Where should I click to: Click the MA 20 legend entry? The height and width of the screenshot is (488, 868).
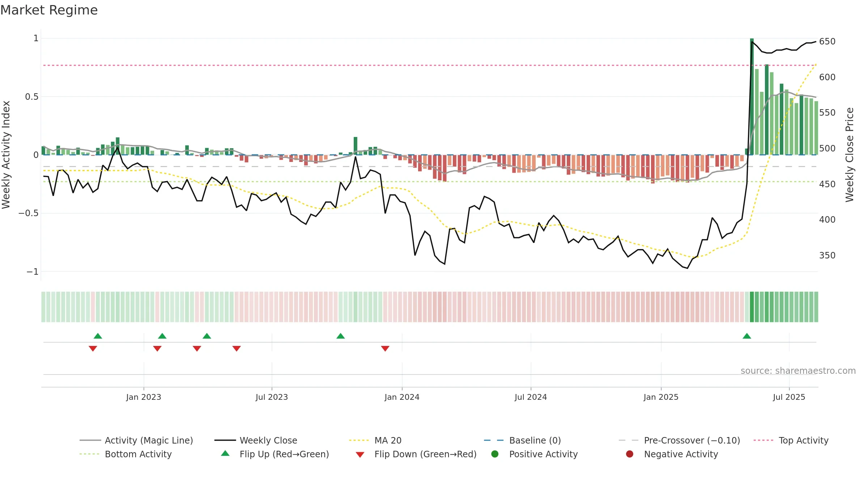coord(375,440)
